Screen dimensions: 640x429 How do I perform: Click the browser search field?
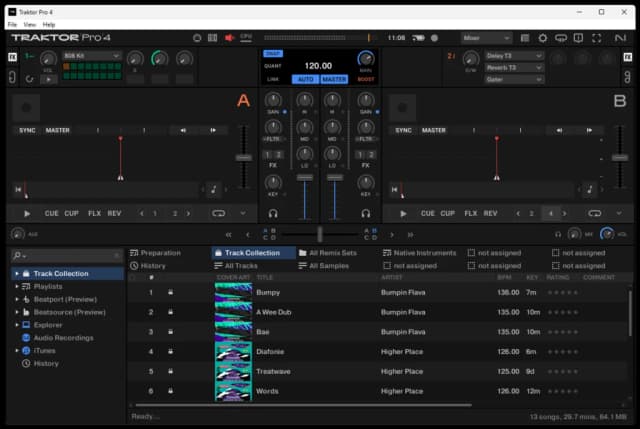[x=67, y=256]
